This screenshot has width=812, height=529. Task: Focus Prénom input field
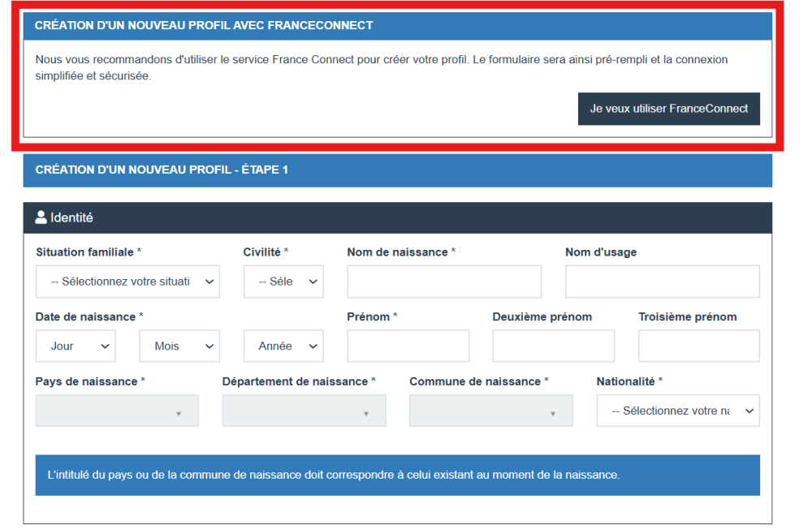click(x=408, y=346)
